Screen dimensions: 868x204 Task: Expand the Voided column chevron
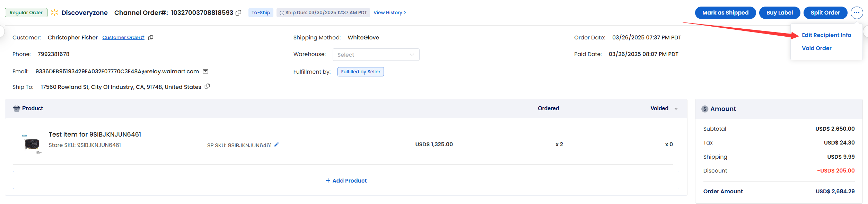click(x=676, y=109)
